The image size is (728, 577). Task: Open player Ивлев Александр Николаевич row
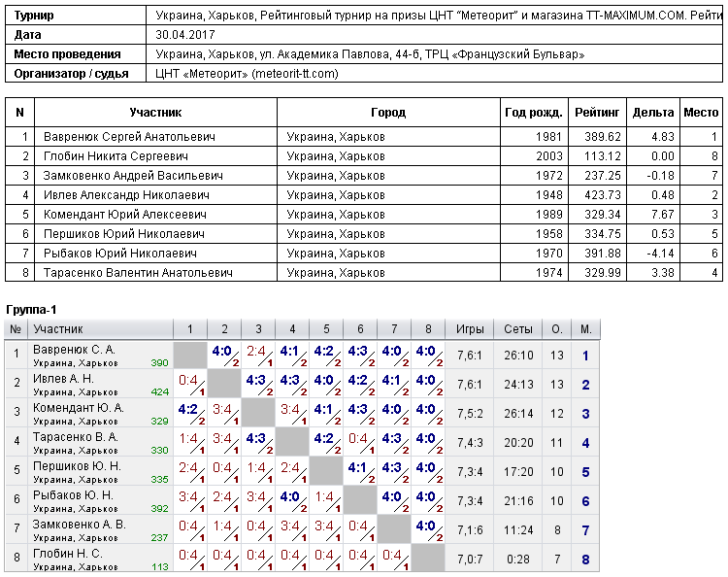tap(364, 195)
